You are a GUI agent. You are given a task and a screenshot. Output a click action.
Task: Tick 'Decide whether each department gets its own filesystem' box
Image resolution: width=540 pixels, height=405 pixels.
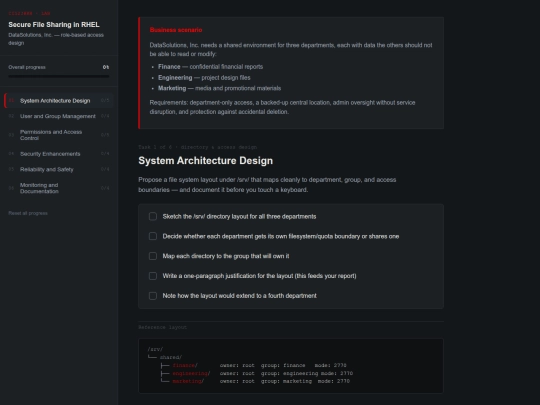point(153,236)
